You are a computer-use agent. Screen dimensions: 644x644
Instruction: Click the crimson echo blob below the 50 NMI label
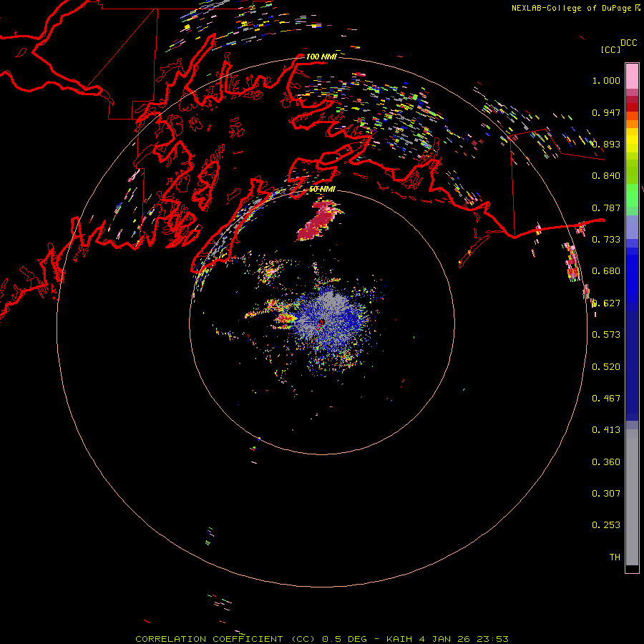click(319, 220)
